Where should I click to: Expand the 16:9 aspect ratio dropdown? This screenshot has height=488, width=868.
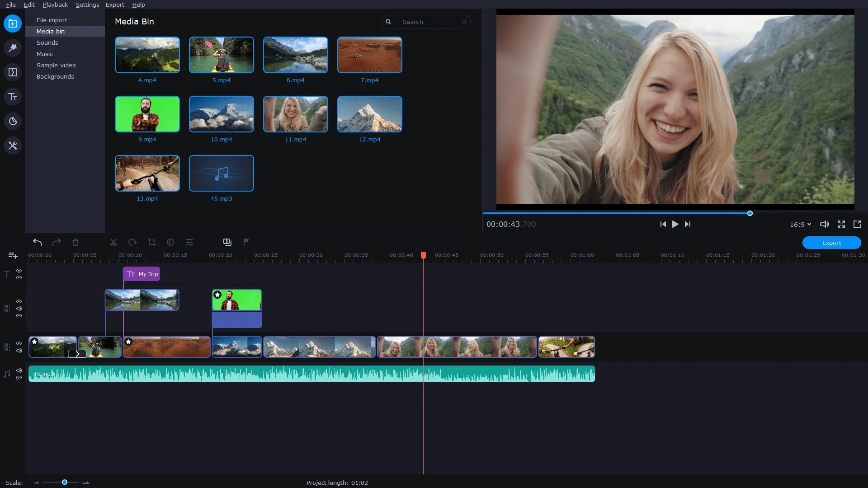801,224
